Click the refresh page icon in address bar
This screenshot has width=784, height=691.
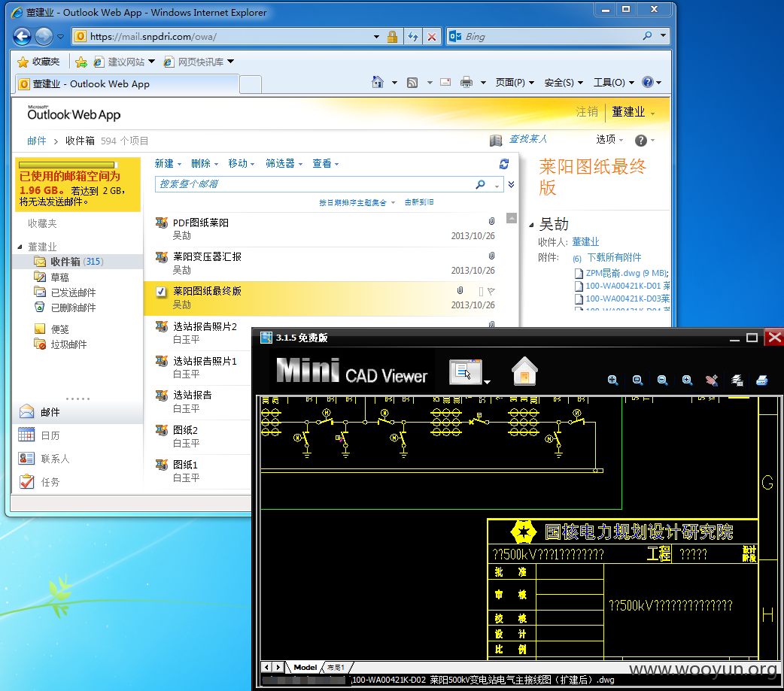point(413,37)
